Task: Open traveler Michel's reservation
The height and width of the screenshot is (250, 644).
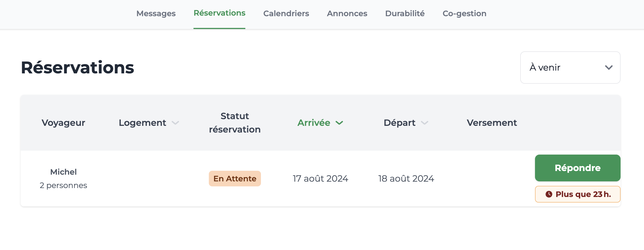Action: click(63, 172)
